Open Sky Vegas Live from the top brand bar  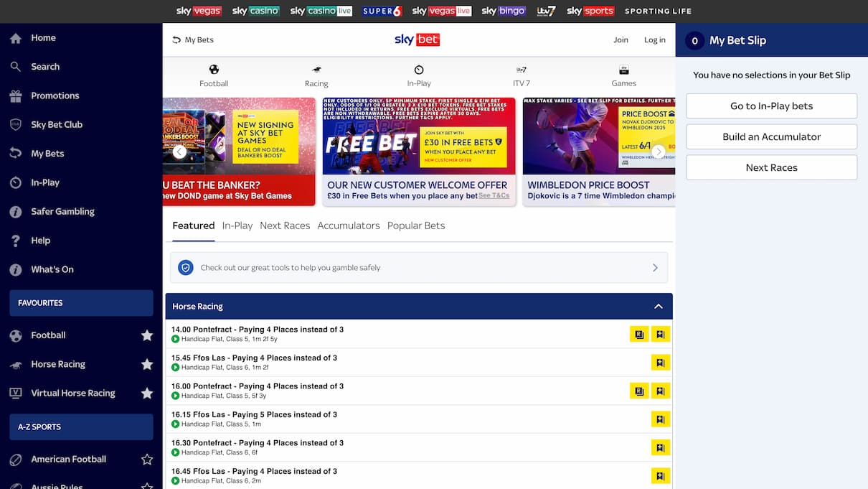point(442,11)
